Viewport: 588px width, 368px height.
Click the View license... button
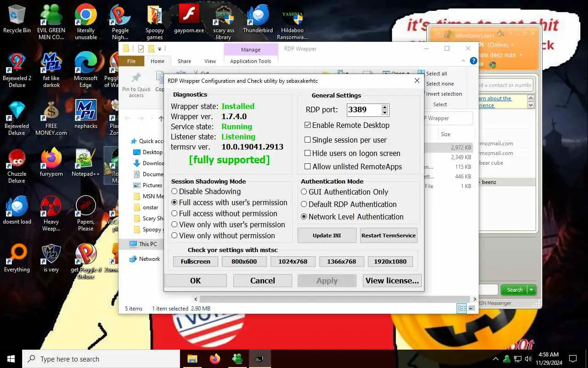[x=392, y=281]
